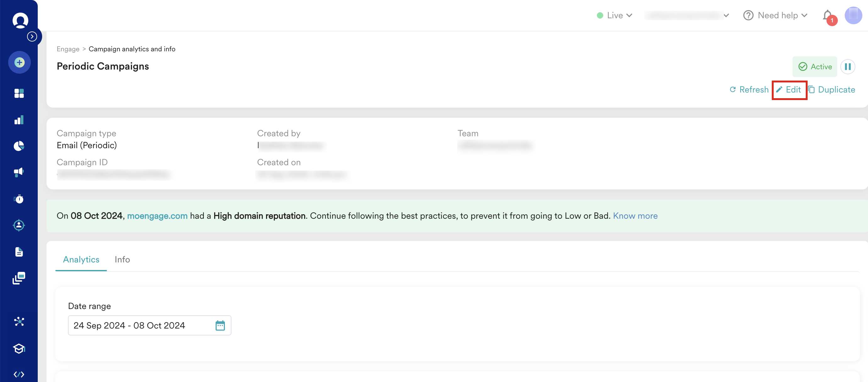The height and width of the screenshot is (382, 868).
Task: Switch to the Info tab
Action: click(x=122, y=259)
